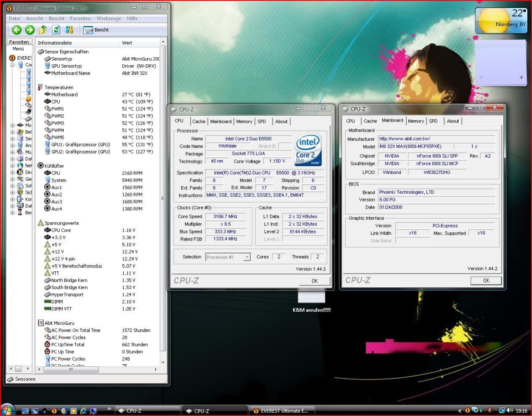Click the fan icon beside Kühllüfter

[x=40, y=166]
